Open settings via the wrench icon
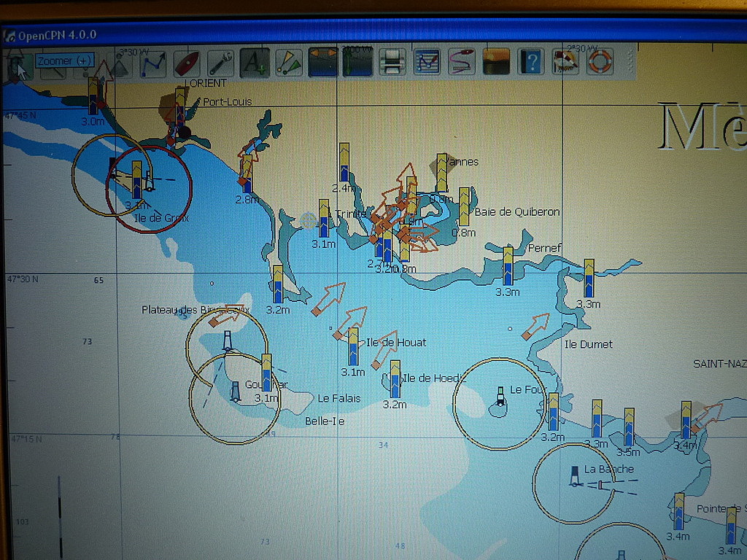747x560 pixels. (x=220, y=63)
